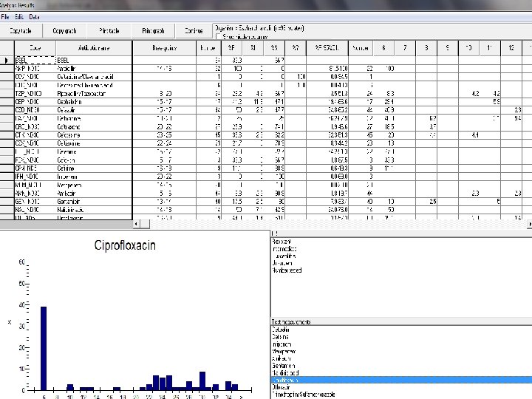Image resolution: width=532 pixels, height=399 pixels.
Task: Click the IPM_ND10 code cell
Action: (x=35, y=177)
